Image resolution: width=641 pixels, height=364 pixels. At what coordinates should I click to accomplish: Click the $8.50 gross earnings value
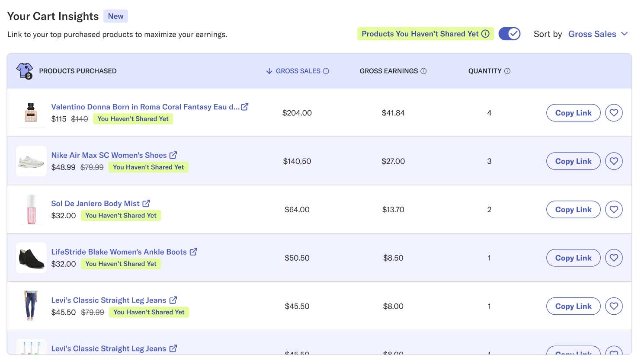(393, 258)
